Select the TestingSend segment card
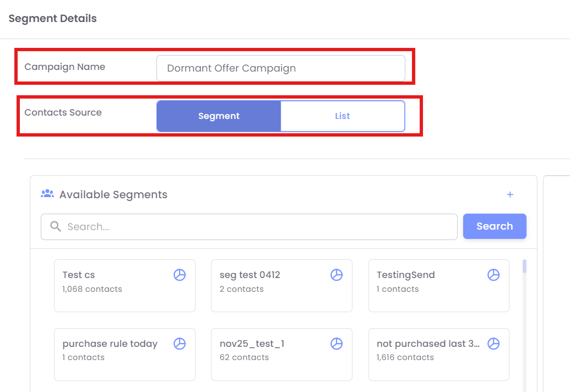 coord(430,292)
